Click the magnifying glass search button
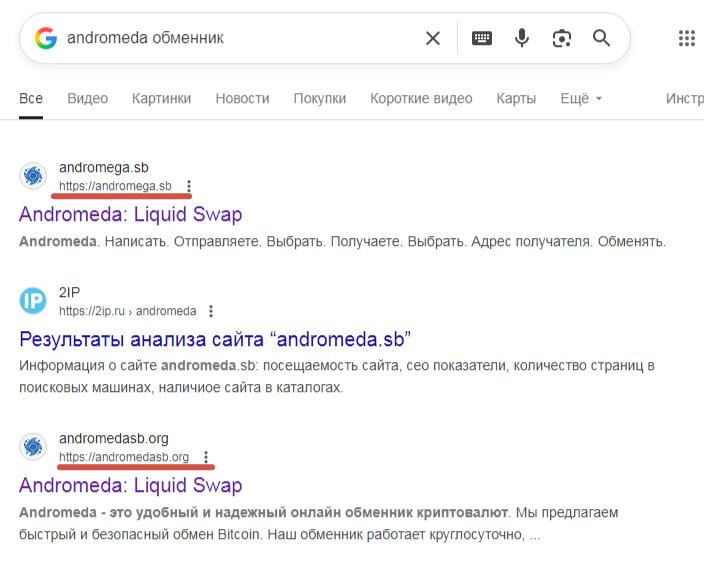This screenshot has height=568, width=704. click(601, 38)
